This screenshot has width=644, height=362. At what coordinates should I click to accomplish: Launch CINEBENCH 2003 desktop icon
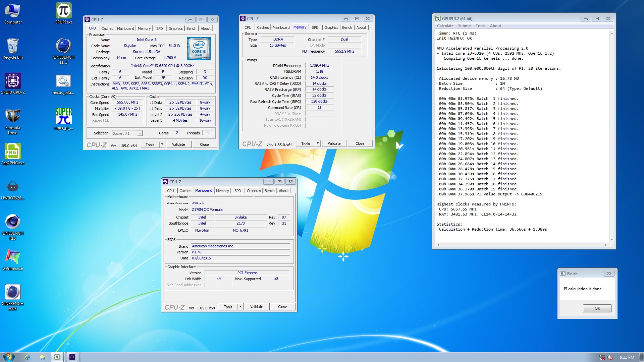(x=13, y=297)
